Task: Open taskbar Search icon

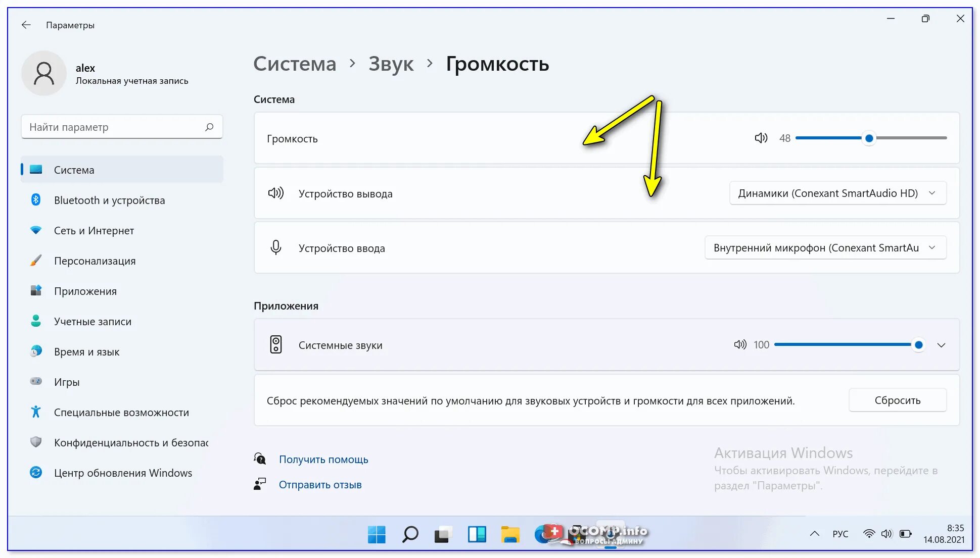Action: click(x=410, y=534)
